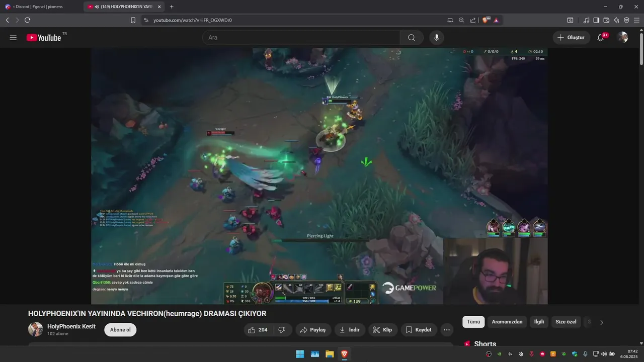Click the video title text

147,314
